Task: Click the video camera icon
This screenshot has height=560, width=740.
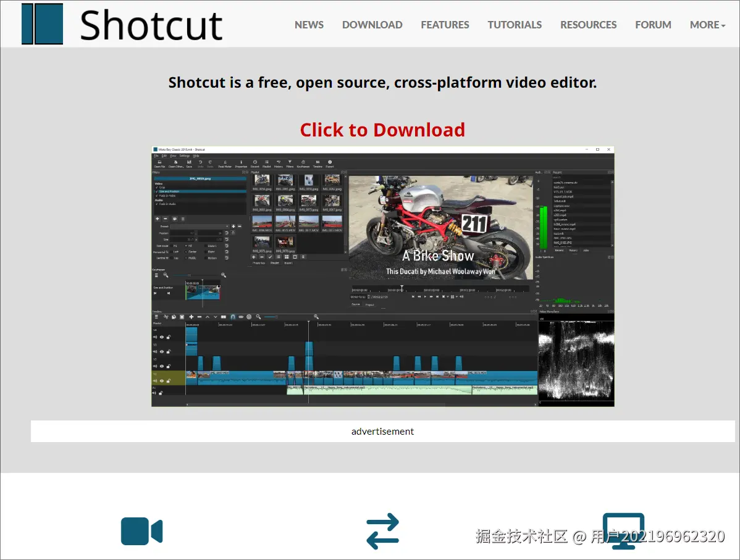Action: coord(141,531)
